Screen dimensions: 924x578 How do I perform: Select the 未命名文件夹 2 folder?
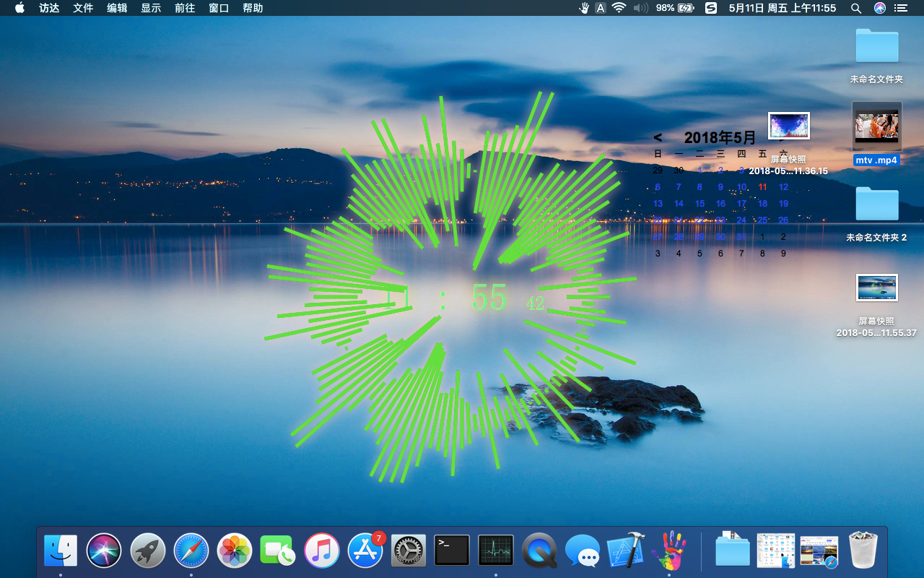tap(876, 205)
